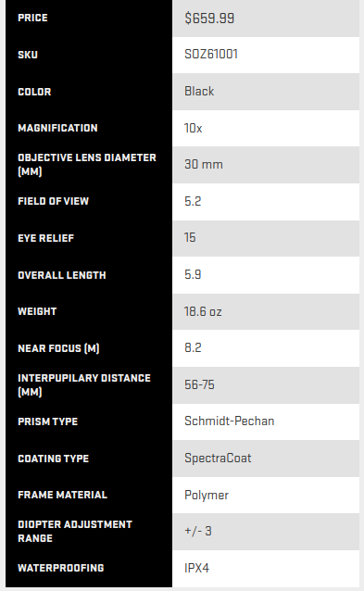Click the Price row label
The width and height of the screenshot is (364, 591).
tap(32, 18)
